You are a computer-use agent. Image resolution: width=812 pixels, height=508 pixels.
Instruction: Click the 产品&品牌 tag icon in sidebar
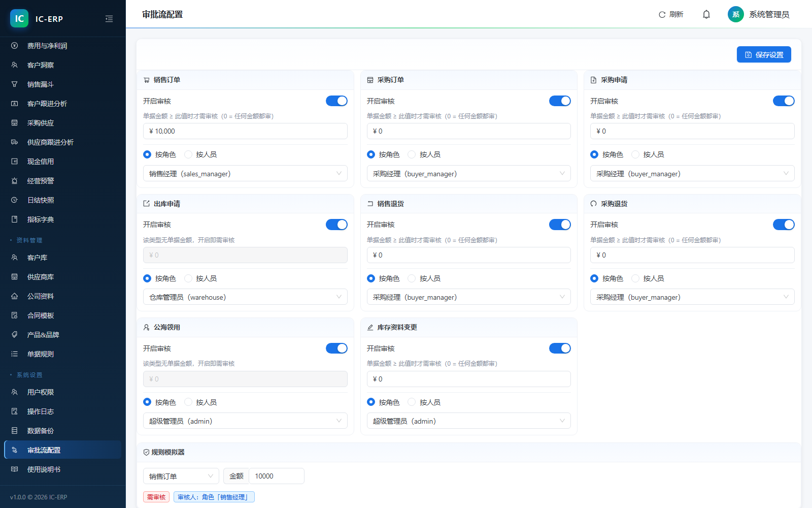click(x=15, y=335)
